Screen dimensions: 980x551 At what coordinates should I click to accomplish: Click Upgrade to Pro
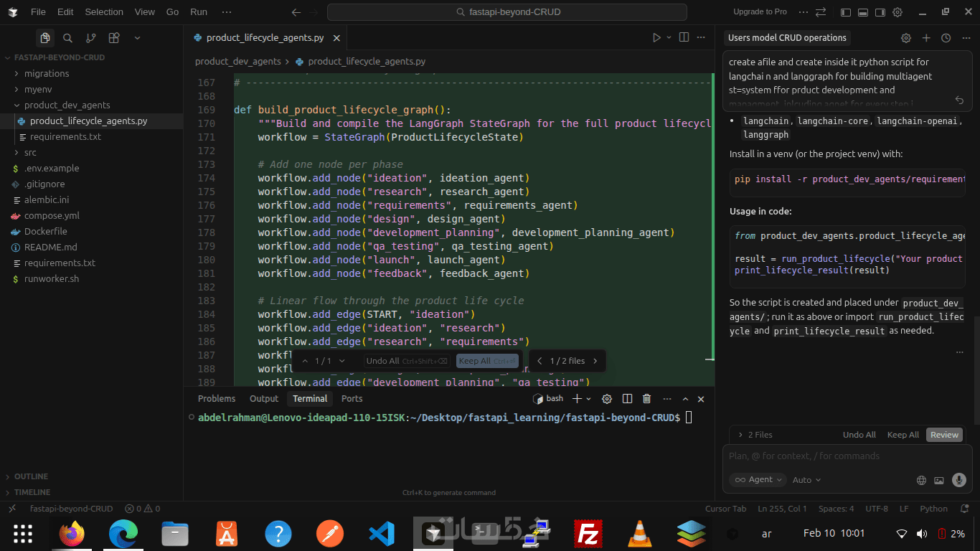(x=760, y=12)
